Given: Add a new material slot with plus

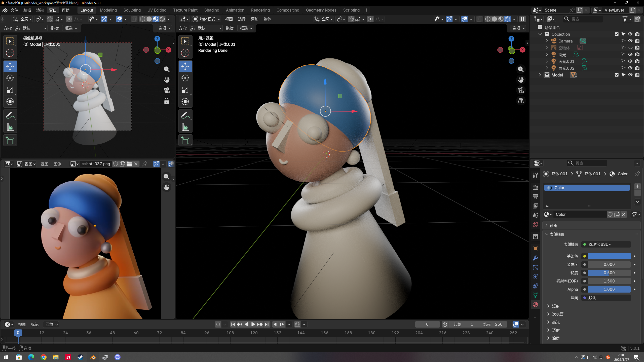Looking at the screenshot, I should point(637,186).
